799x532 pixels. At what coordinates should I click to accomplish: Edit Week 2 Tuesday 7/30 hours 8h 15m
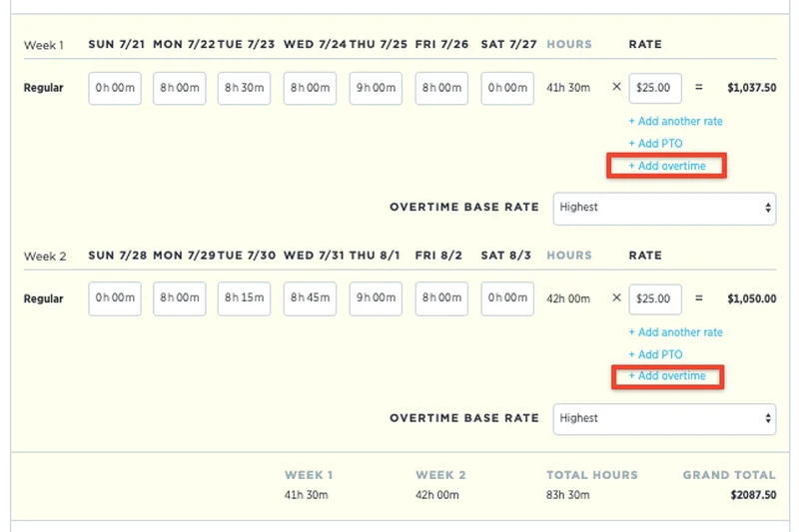coord(245,298)
